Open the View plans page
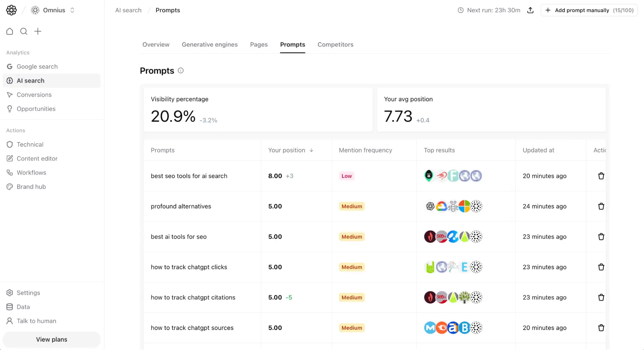Viewport: 644px width, 350px height. tap(51, 339)
